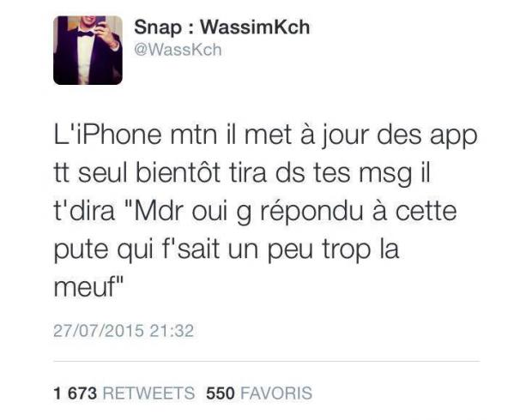Click the retweet count number 1 673
The image size is (532, 420).
coord(76,393)
